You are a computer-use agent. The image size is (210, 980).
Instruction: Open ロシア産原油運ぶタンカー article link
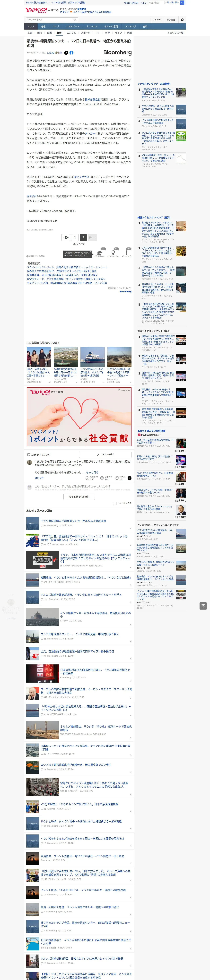(80, 634)
